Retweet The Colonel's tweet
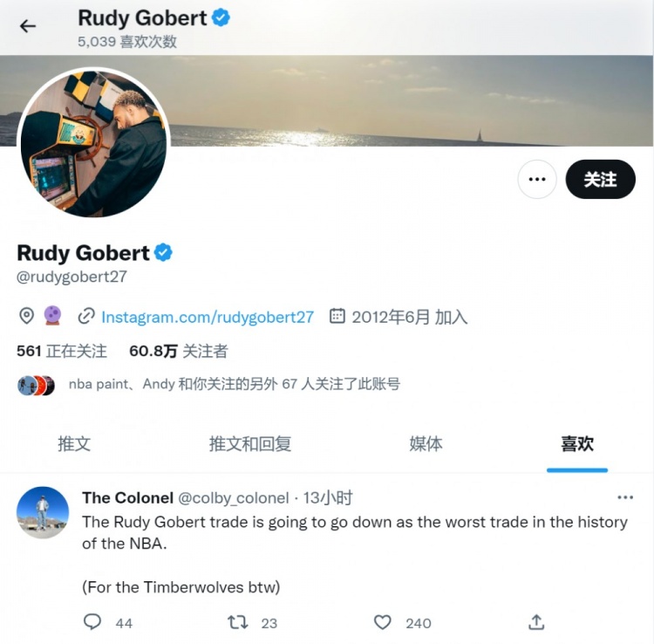The height and width of the screenshot is (644, 654). pyautogui.click(x=238, y=622)
